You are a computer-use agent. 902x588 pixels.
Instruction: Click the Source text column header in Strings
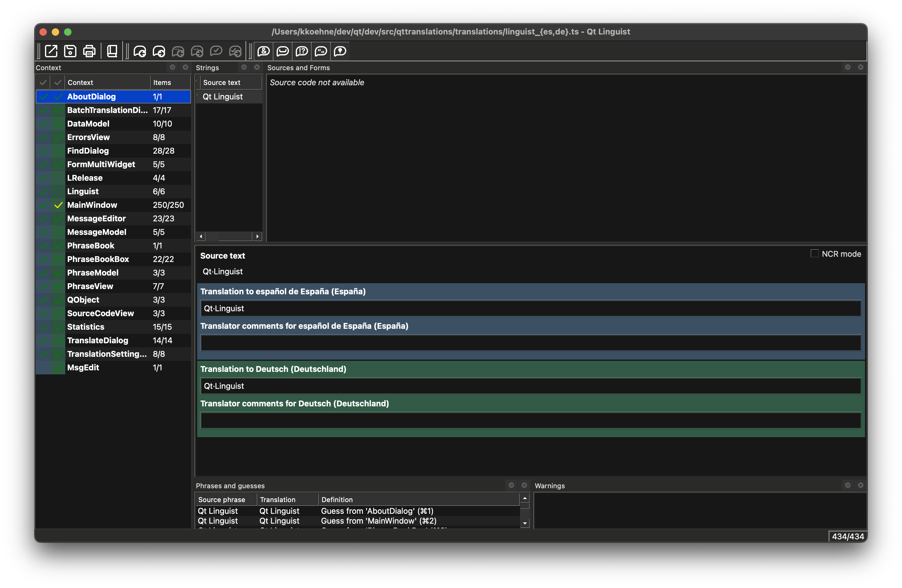231,83
